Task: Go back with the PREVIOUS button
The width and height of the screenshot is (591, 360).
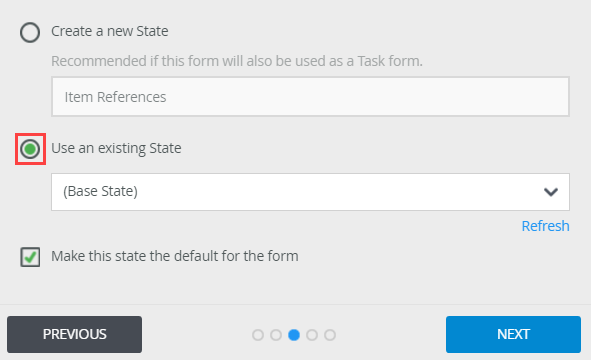Action: click(75, 334)
